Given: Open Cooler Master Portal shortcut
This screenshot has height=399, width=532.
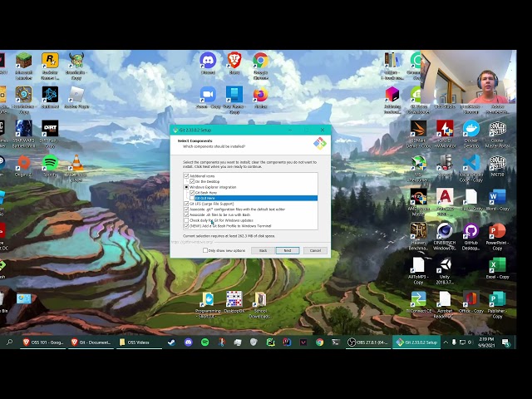Looking at the screenshot, I should 497,134.
